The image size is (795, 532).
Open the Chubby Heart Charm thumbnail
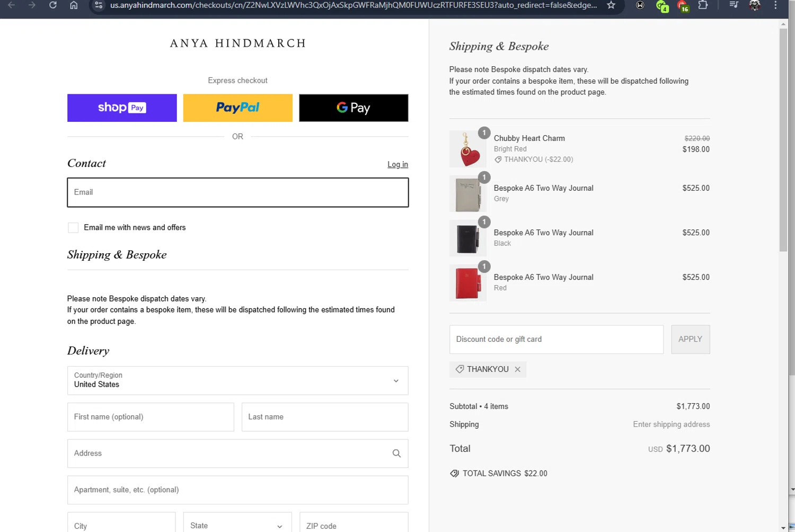tap(467, 149)
